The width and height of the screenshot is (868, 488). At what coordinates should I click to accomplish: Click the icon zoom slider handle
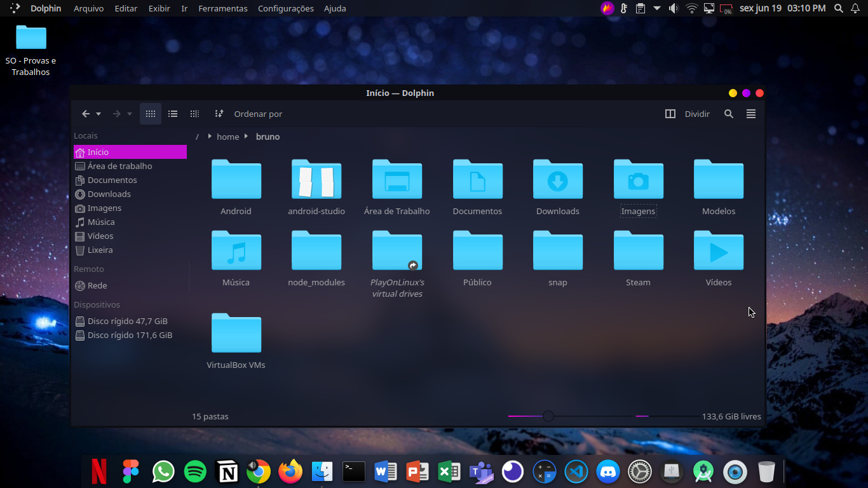tap(548, 416)
